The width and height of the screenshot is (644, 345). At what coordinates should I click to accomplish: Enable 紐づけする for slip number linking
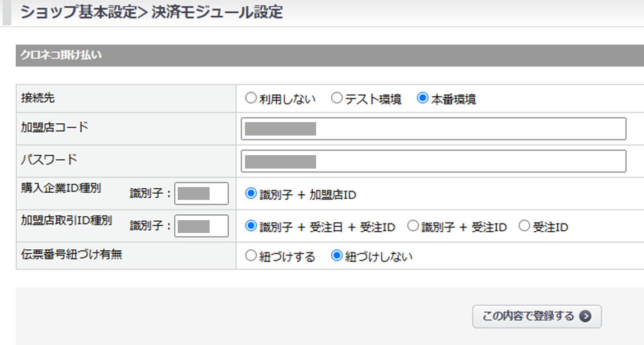[x=251, y=257]
